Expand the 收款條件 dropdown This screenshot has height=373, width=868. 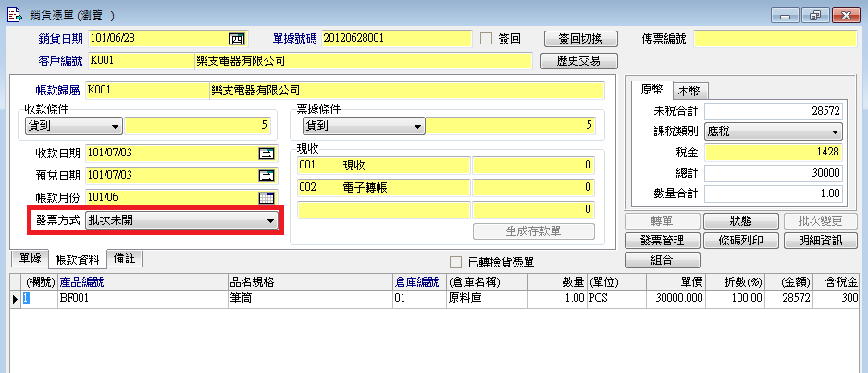[116, 126]
